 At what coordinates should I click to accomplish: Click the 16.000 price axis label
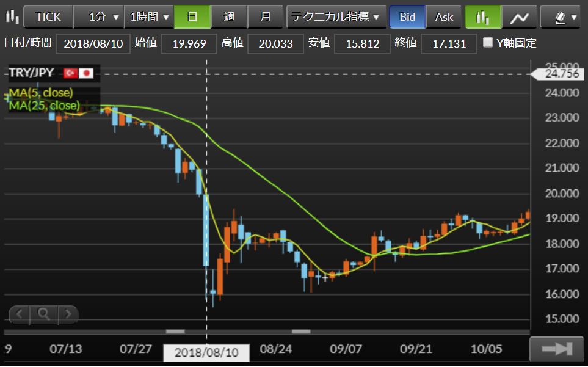click(562, 294)
